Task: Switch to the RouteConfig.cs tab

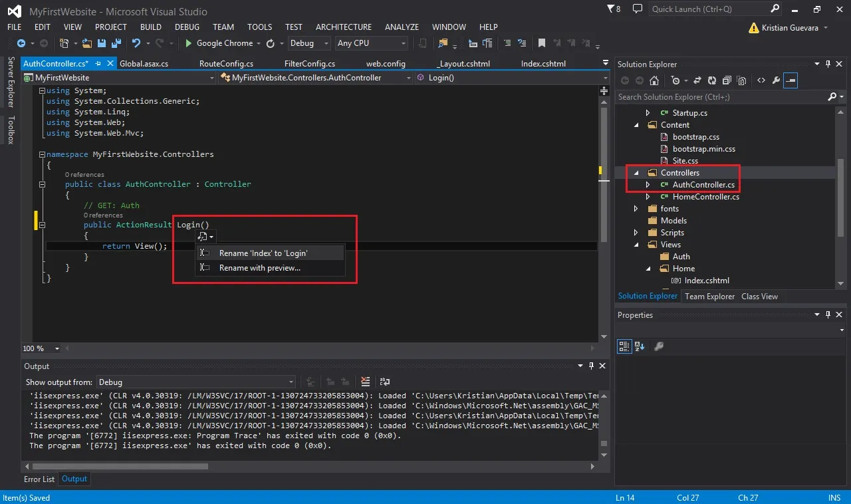Action: click(226, 64)
